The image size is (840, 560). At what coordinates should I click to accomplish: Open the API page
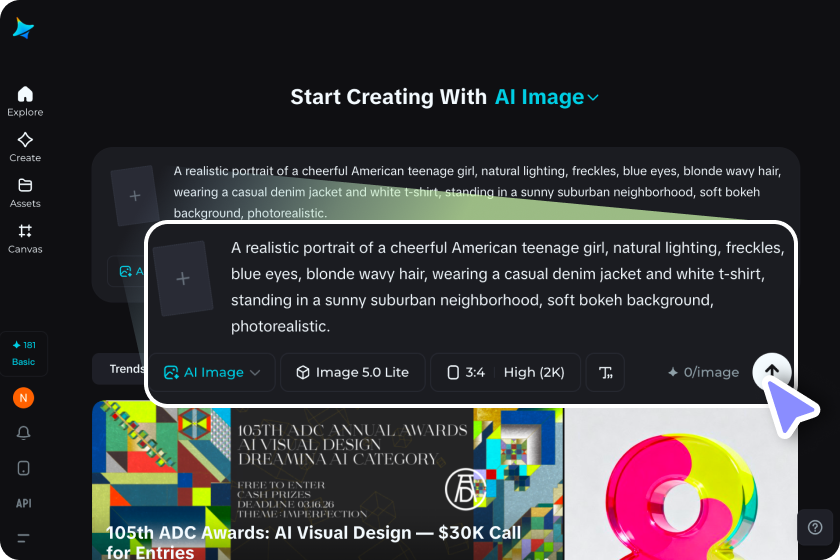point(24,503)
